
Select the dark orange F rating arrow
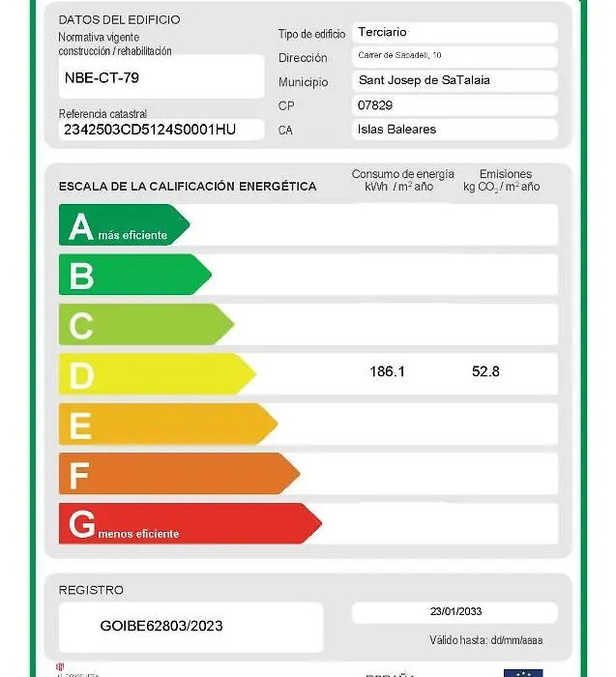pos(180,474)
